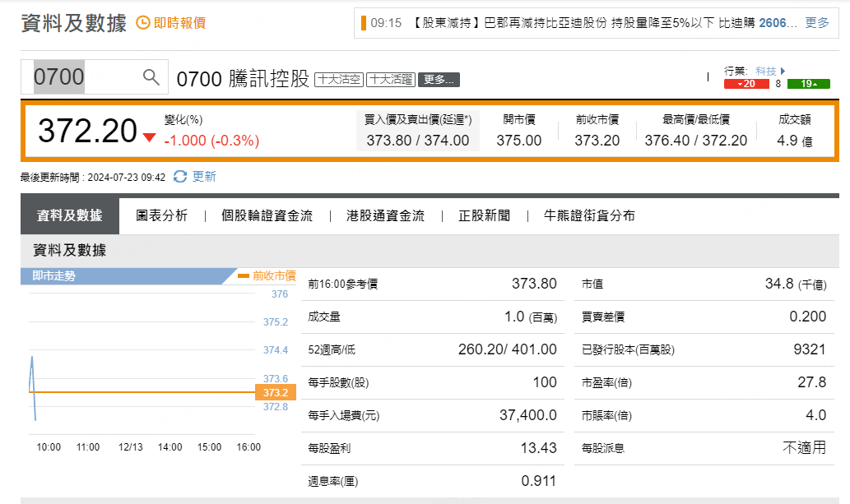The height and width of the screenshot is (504, 850).
Task: Click the 每手股數 value 100
Action: 545,382
